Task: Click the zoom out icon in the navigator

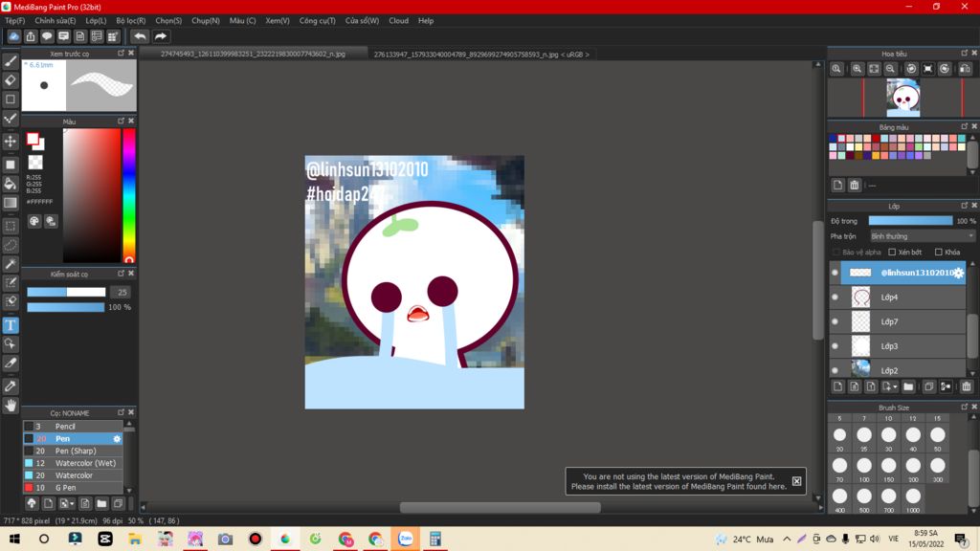Action: (x=891, y=69)
